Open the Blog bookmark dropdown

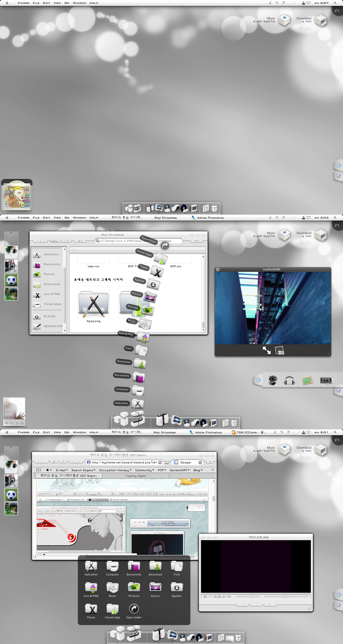198,470
